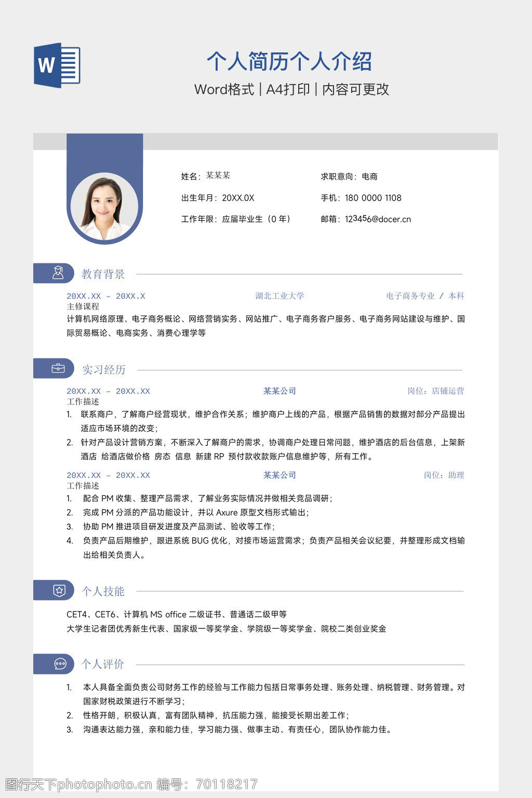
Task: Click the star badge icon beside 个人技能
Action: [59, 591]
